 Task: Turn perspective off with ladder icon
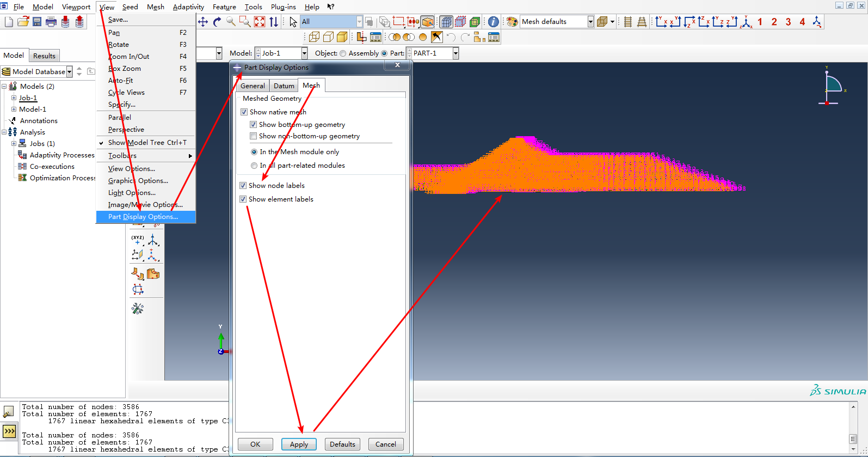pos(628,22)
